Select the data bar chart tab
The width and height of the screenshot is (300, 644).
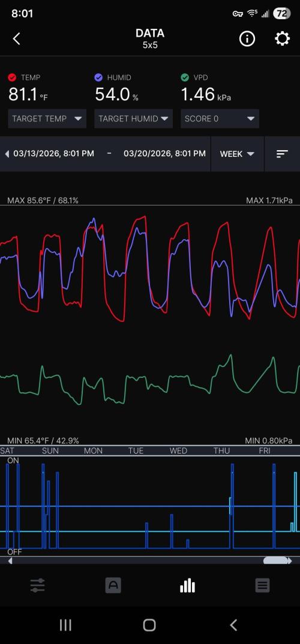click(x=188, y=586)
